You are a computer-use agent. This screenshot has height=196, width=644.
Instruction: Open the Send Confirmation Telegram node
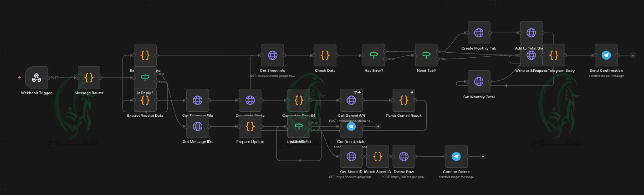point(606,55)
